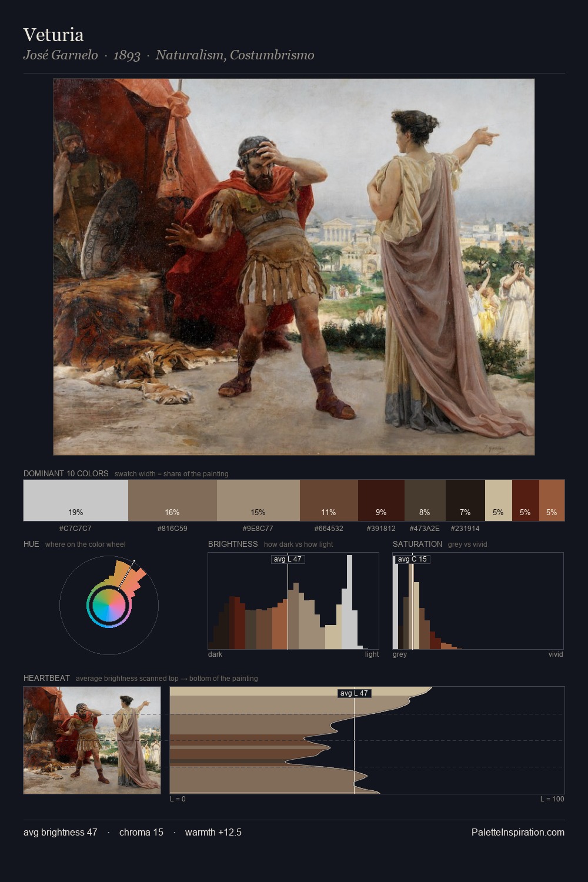Click the 'light' axis label under brightness

click(372, 654)
